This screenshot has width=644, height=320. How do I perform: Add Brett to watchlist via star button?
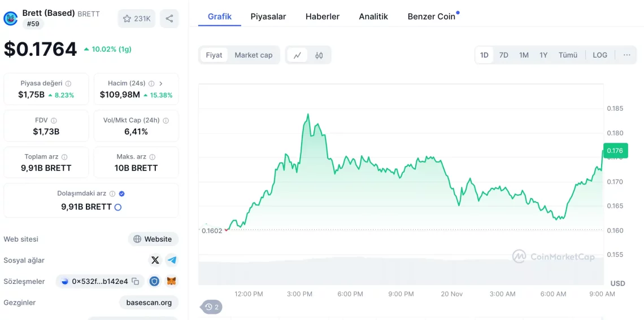[x=137, y=19]
